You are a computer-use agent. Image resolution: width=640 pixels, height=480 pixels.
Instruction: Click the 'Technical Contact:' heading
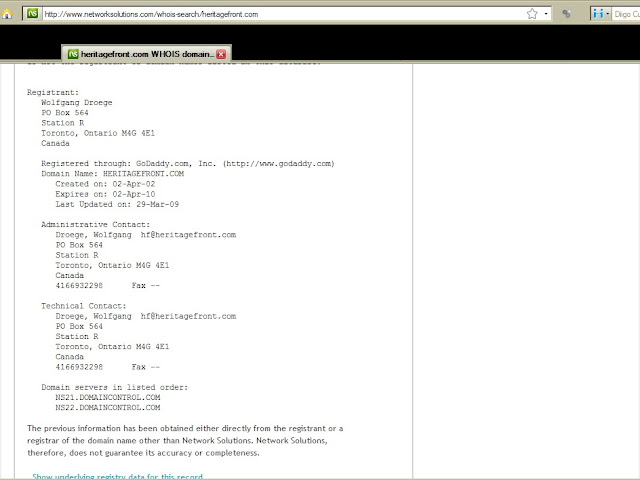(x=84, y=306)
